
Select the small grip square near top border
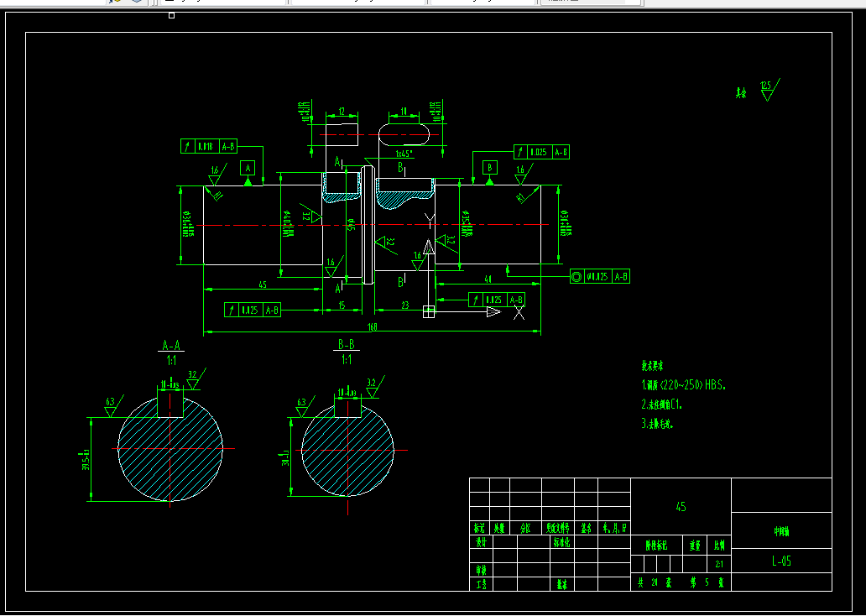point(172,15)
